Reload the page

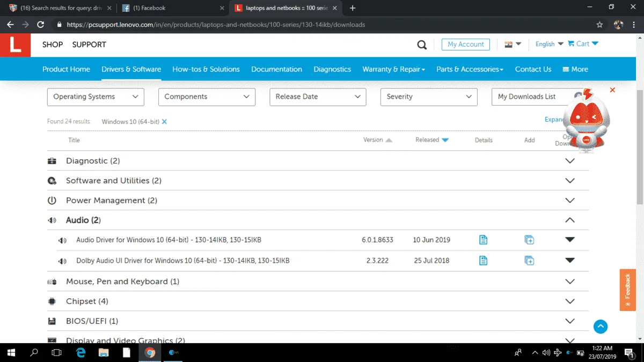click(x=41, y=25)
